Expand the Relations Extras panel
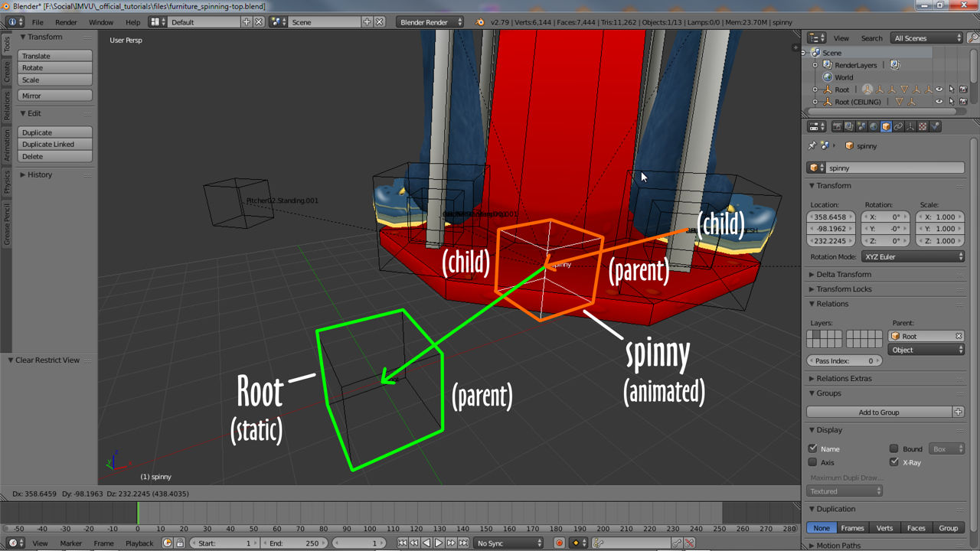 [844, 378]
